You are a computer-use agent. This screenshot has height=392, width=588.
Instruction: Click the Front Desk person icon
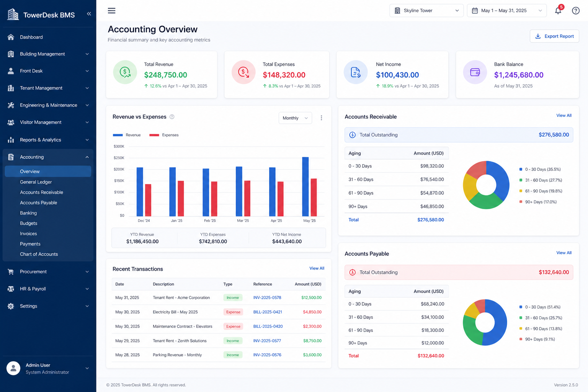point(11,71)
